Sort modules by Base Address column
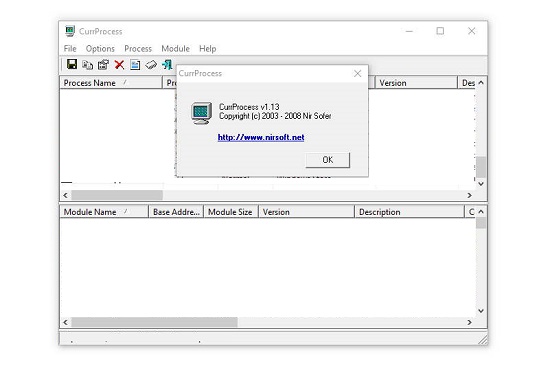 pyautogui.click(x=176, y=212)
